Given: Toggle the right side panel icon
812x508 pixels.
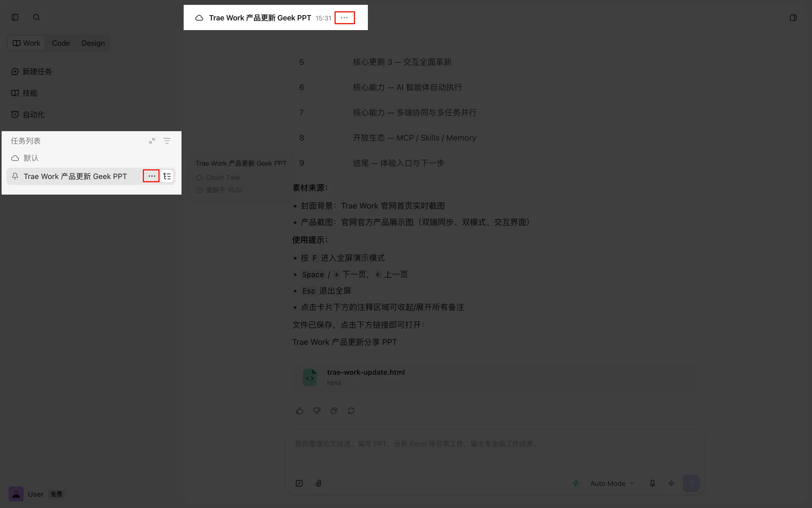Looking at the screenshot, I should [x=793, y=18].
